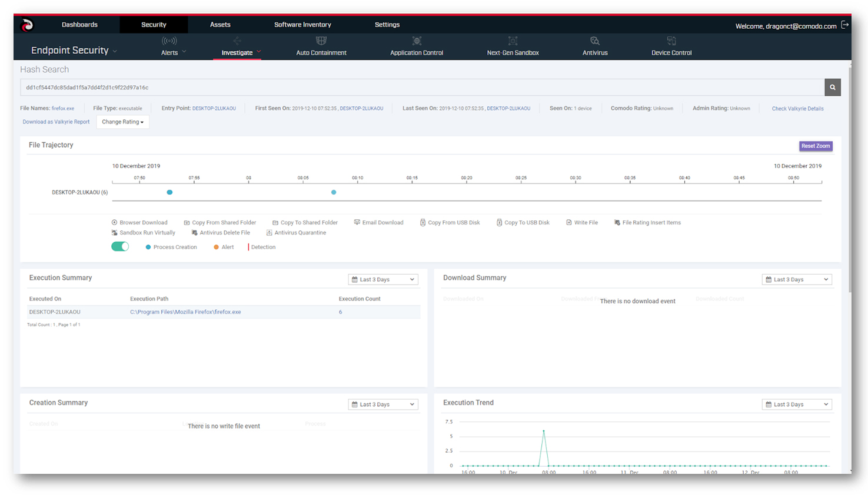The image size is (868, 495).
Task: Click the Copy To USB Disk trajectory icon
Action: click(x=500, y=222)
